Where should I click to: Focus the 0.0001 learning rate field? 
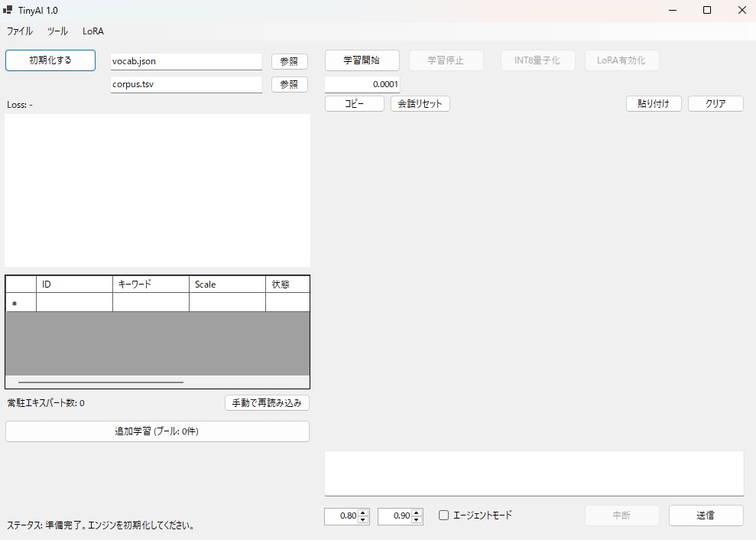(362, 84)
